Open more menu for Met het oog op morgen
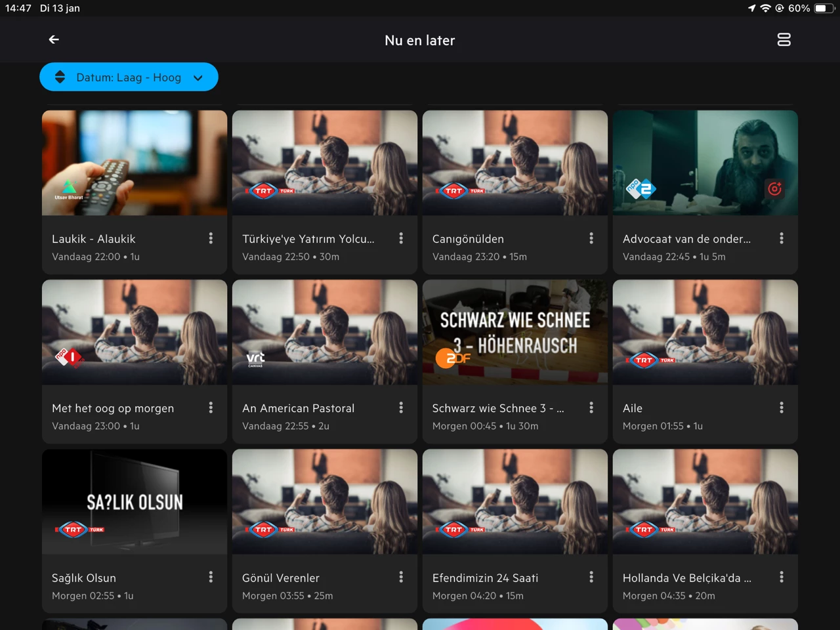 pyautogui.click(x=211, y=408)
